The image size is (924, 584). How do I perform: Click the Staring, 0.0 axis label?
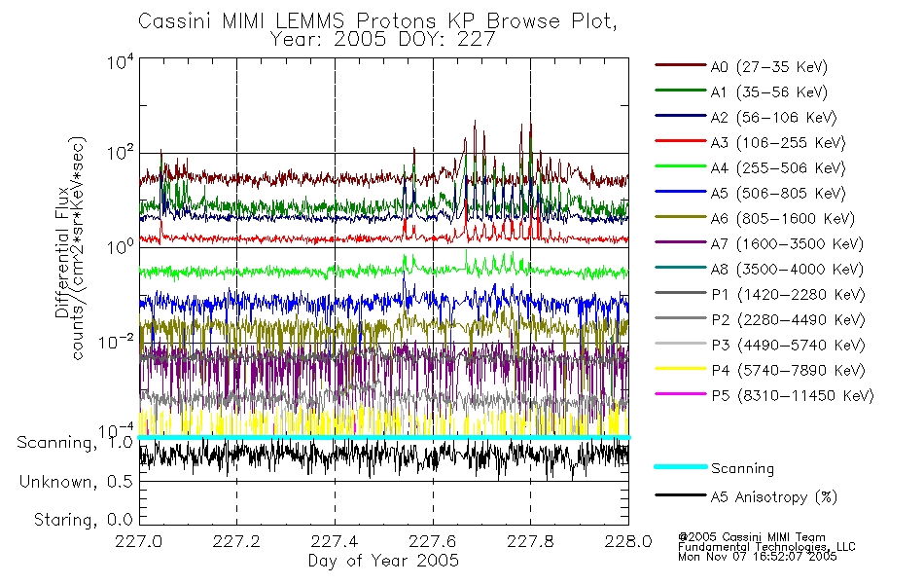point(84,521)
